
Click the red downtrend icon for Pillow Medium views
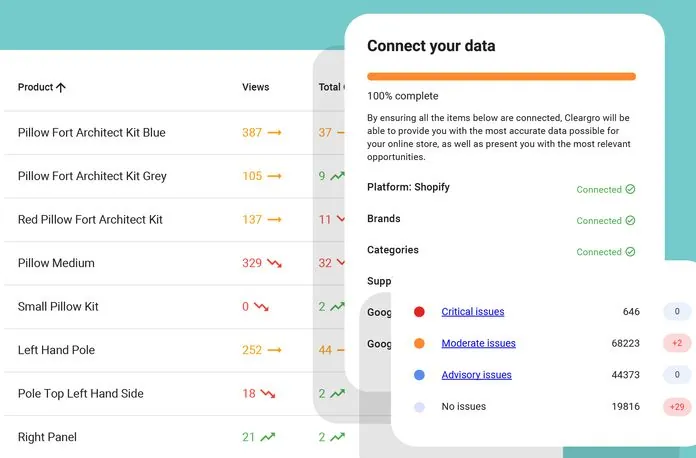point(274,263)
